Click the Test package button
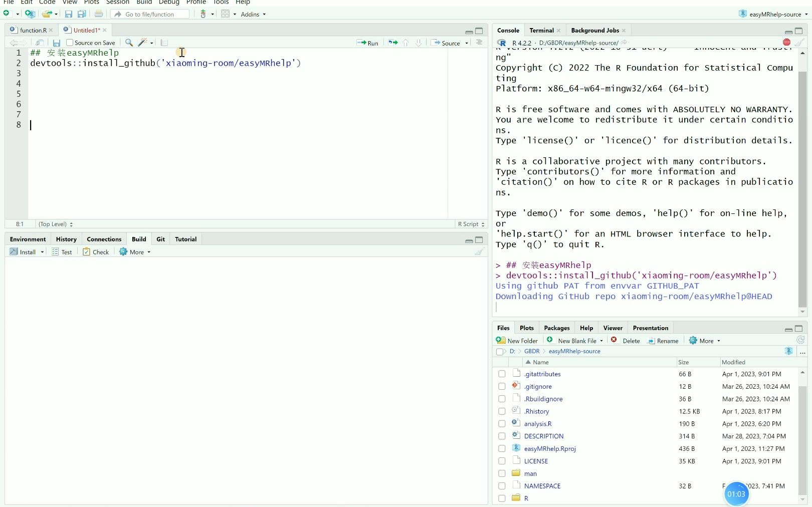Viewport: 812px width, 507px height. coord(62,252)
